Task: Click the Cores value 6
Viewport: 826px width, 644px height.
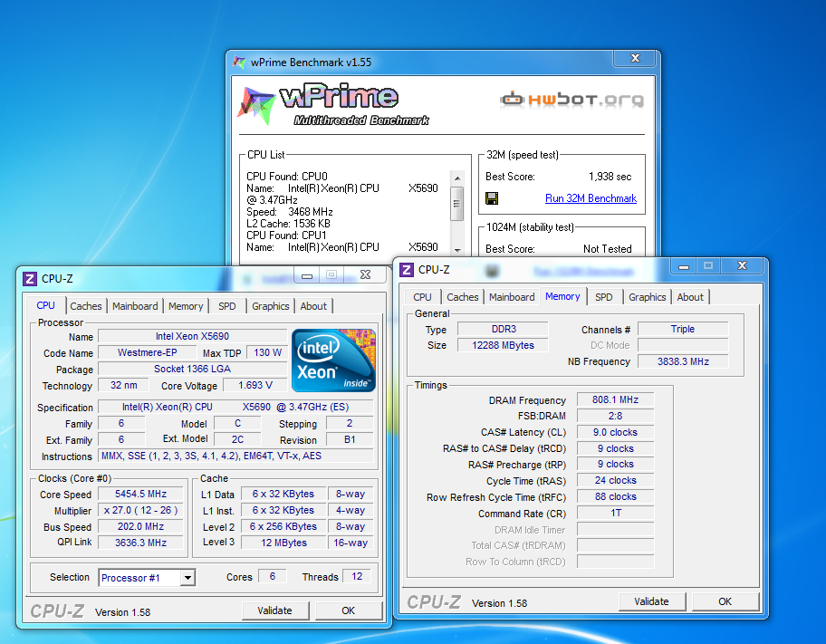Action: [x=273, y=577]
